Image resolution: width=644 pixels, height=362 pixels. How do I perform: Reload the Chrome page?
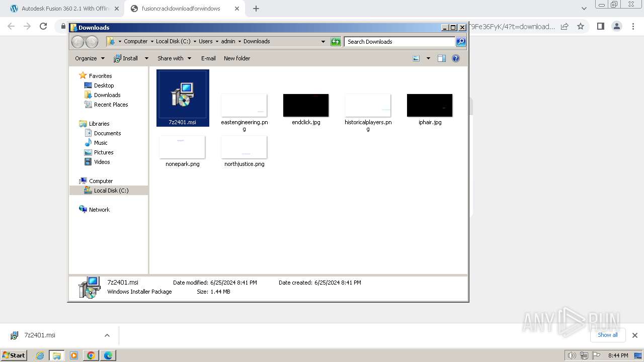(43, 26)
